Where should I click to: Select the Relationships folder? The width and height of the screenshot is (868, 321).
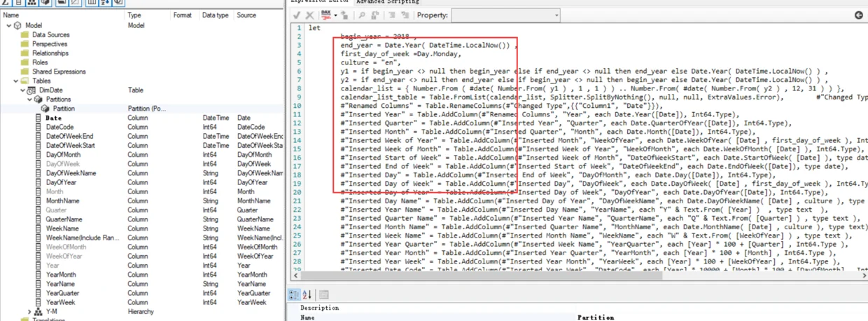tap(50, 53)
